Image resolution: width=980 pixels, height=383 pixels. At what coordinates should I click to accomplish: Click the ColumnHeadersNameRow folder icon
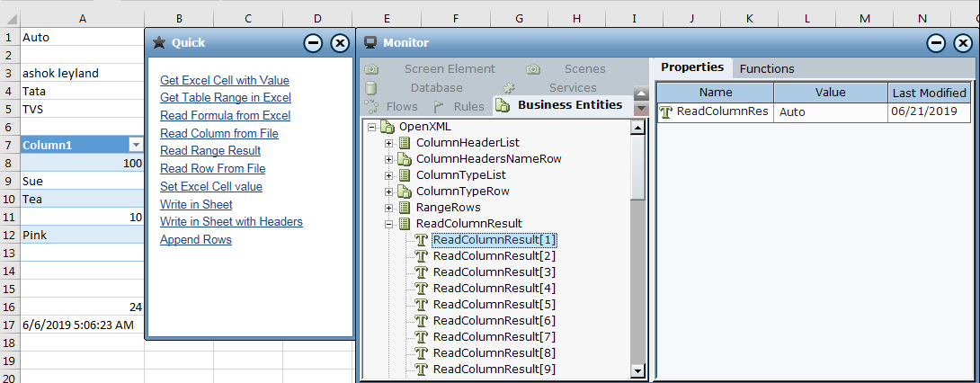(x=405, y=159)
